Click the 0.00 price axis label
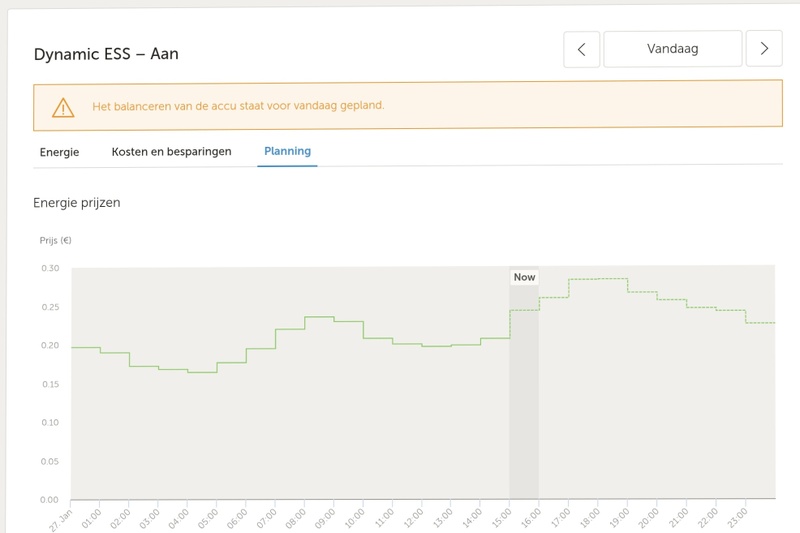The image size is (800, 533). (x=50, y=499)
